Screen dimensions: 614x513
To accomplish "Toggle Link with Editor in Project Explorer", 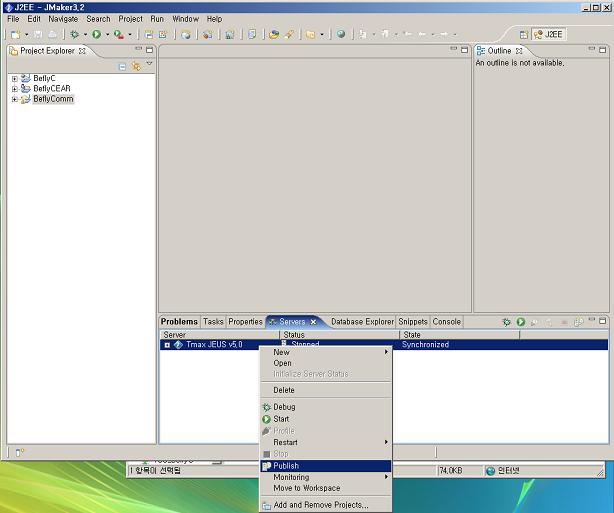I will tap(136, 66).
